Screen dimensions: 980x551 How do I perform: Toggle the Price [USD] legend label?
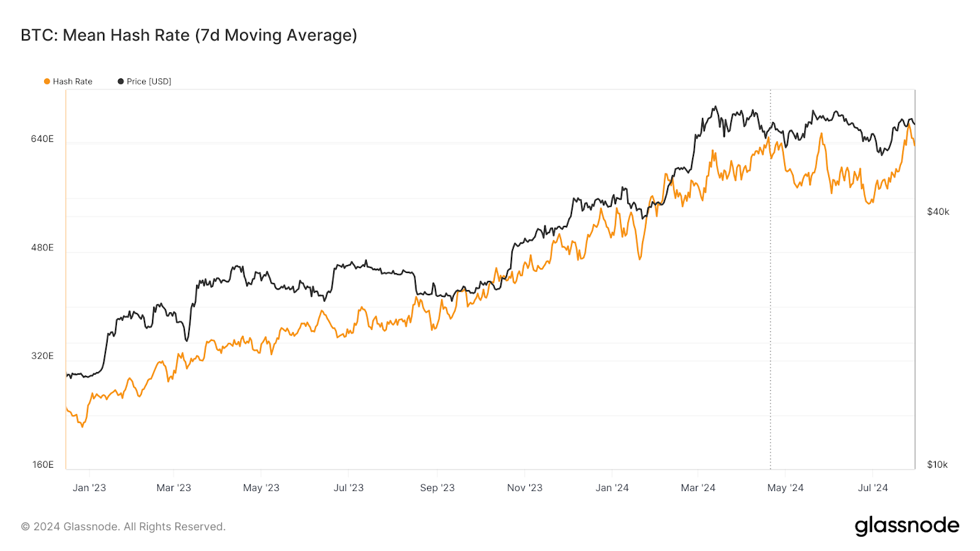tap(149, 81)
